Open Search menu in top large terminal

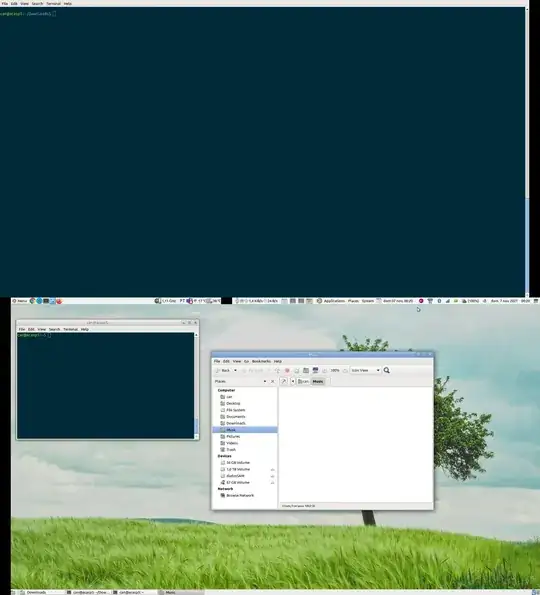pyautogui.click(x=37, y=3)
